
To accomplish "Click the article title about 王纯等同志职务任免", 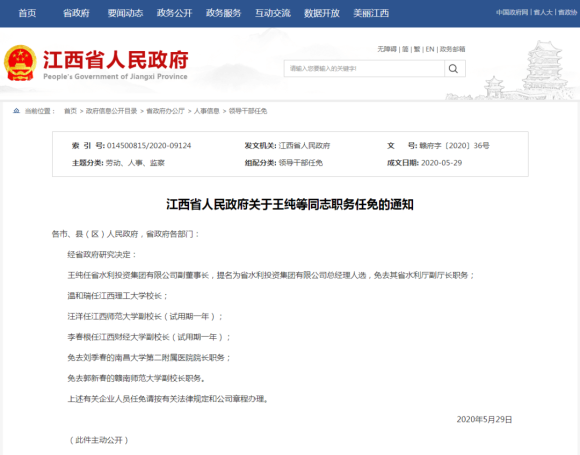I will [x=290, y=205].
